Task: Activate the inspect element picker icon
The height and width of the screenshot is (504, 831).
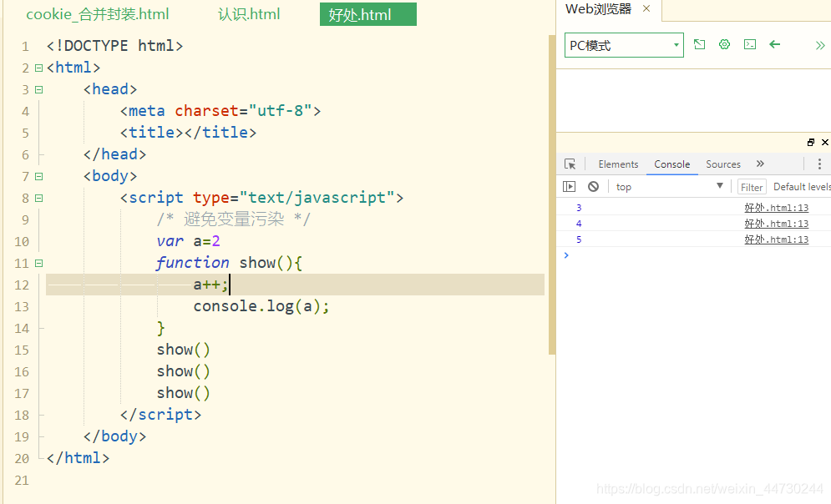Action: 570,164
